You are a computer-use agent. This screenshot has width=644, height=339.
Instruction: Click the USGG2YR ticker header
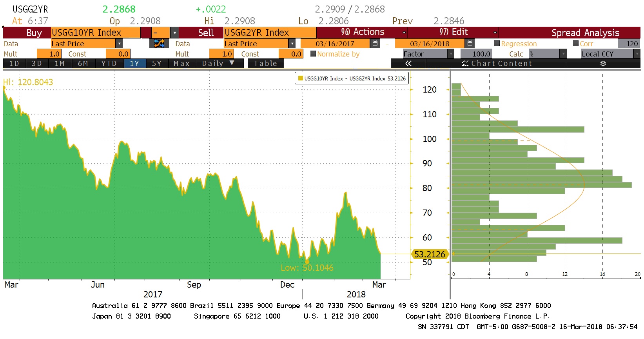(30, 9)
